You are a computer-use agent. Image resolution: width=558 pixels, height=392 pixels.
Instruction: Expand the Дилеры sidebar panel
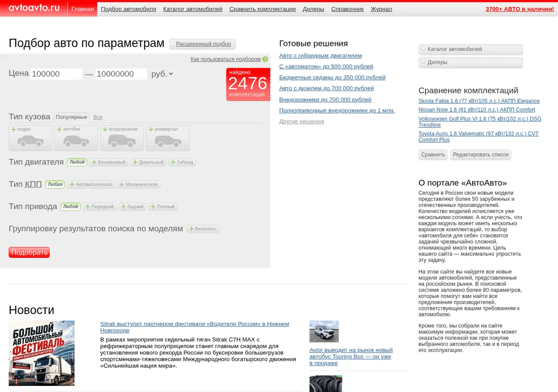pyautogui.click(x=471, y=62)
